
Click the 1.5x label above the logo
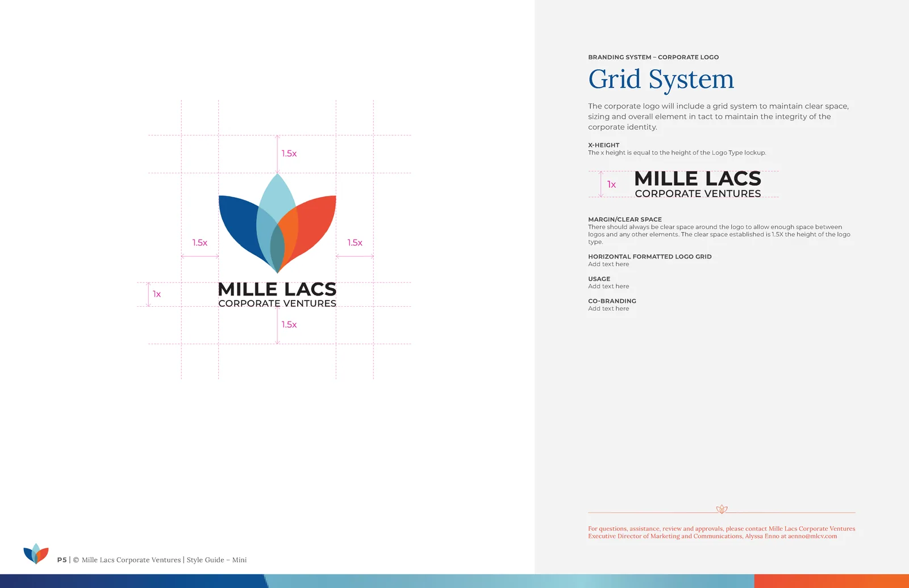289,153
